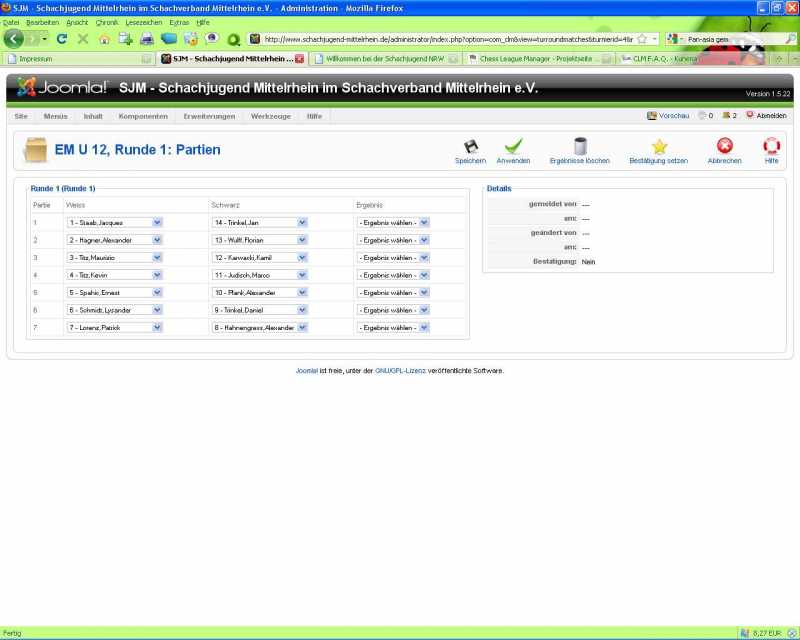Open the Komponenten menu in Joomla
Viewport: 800px width, 640px height.
[143, 116]
